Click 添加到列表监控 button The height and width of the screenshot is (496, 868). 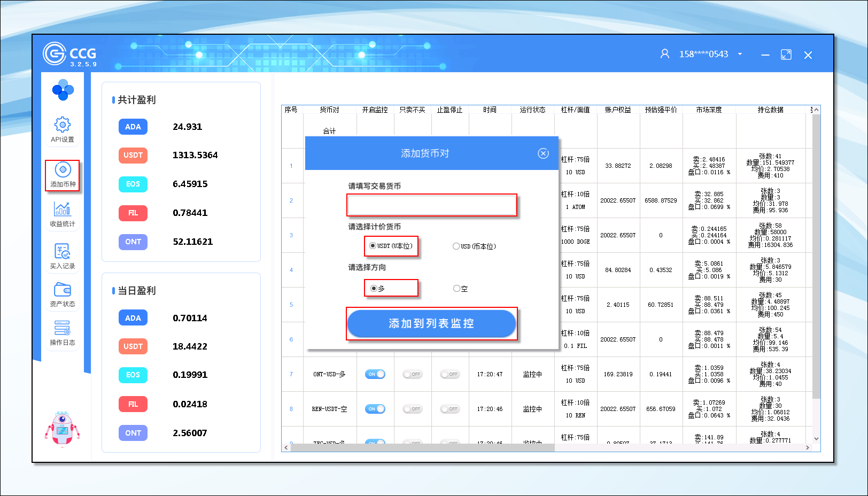[431, 323]
